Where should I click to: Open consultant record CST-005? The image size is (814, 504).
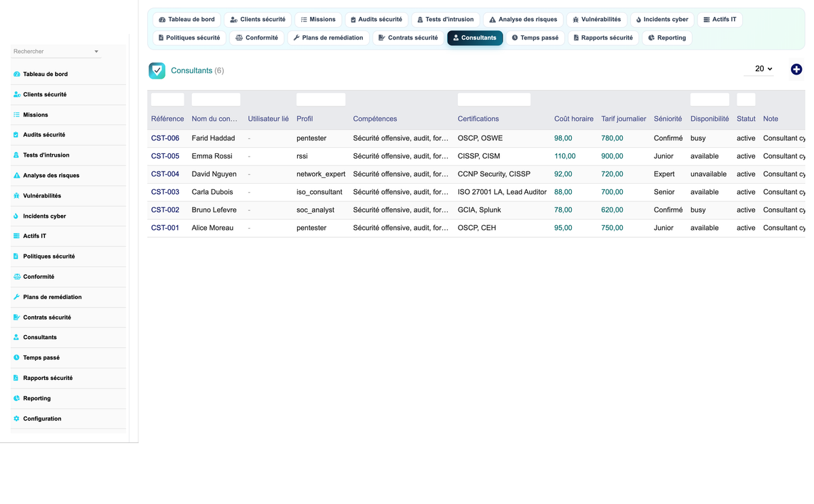click(x=166, y=156)
